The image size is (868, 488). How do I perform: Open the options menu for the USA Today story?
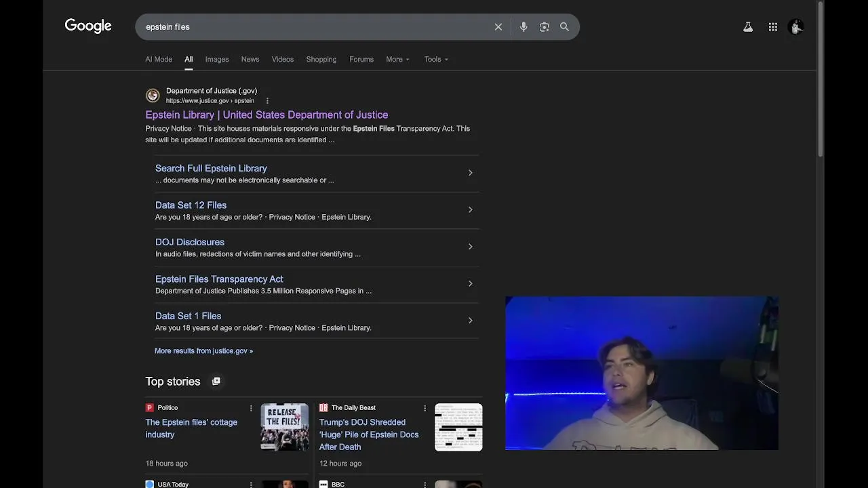tap(251, 485)
